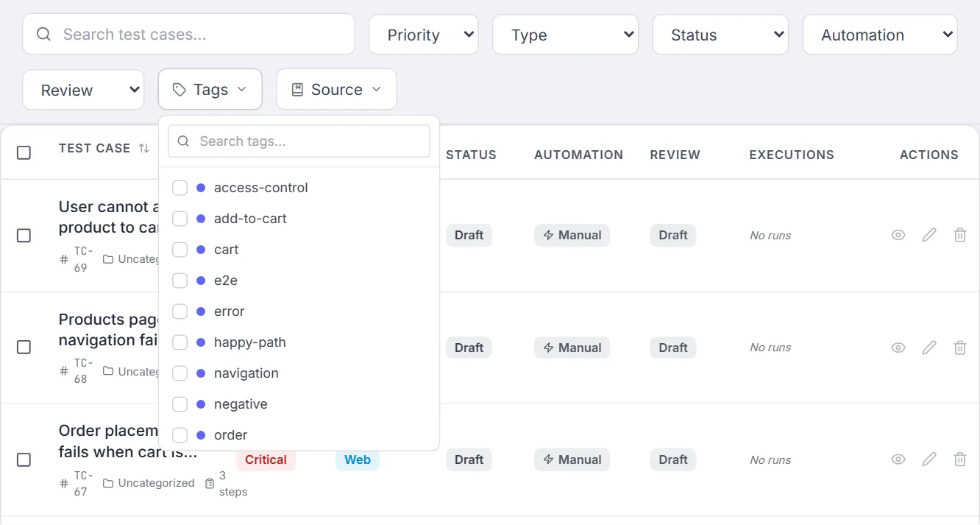
Task: Open the Automation filter dropdown
Action: [x=880, y=35]
